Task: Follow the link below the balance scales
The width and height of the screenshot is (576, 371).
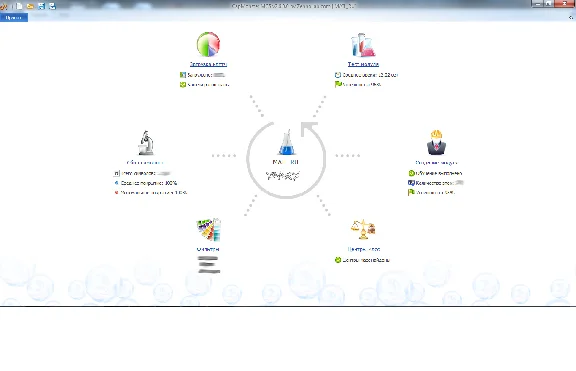Action: pos(364,249)
